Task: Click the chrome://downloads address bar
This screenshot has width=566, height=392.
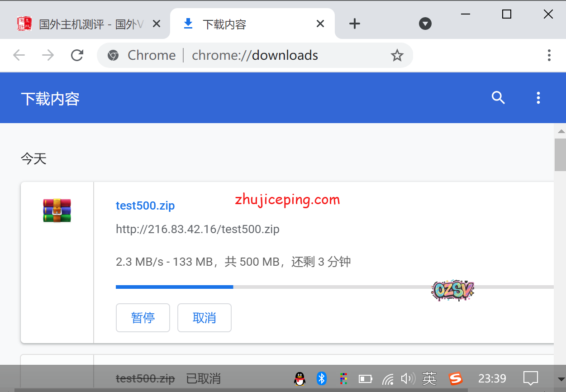Action: [254, 55]
